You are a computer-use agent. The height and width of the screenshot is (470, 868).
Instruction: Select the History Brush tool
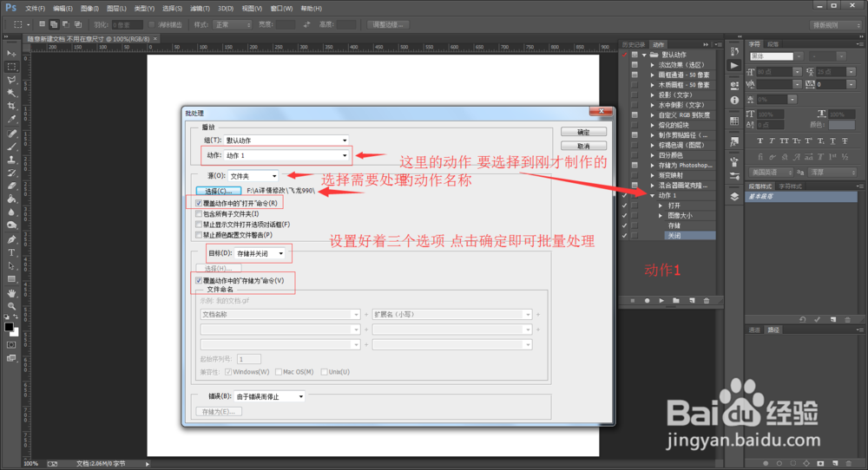[x=11, y=173]
